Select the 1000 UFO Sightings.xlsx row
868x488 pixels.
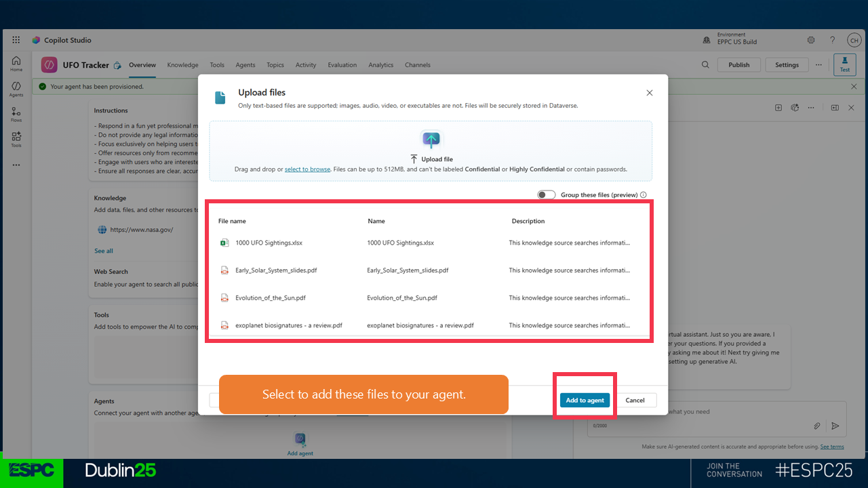pyautogui.click(x=269, y=243)
